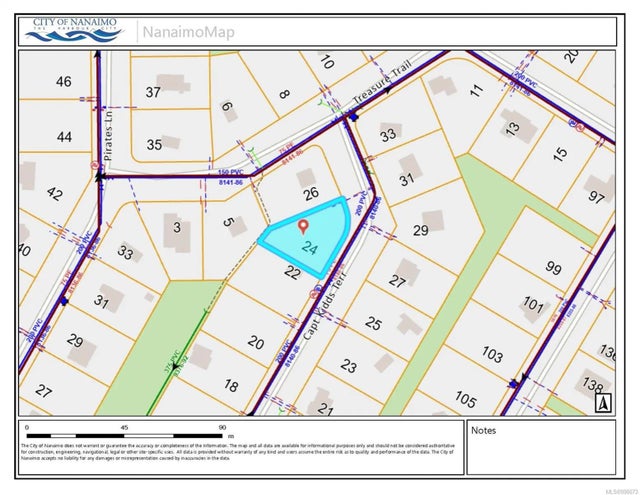
Task: Click the Treasure Trail street label
Action: 381,89
